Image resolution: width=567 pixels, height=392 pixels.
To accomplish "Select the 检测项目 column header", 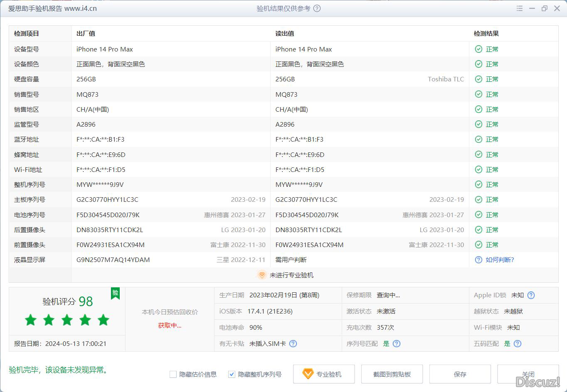I will [27, 34].
